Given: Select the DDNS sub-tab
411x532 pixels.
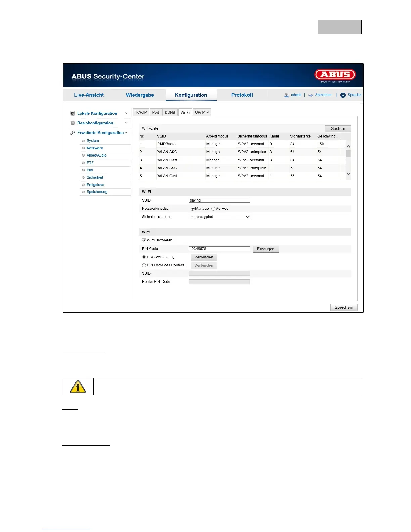Looking at the screenshot, I should coord(170,112).
